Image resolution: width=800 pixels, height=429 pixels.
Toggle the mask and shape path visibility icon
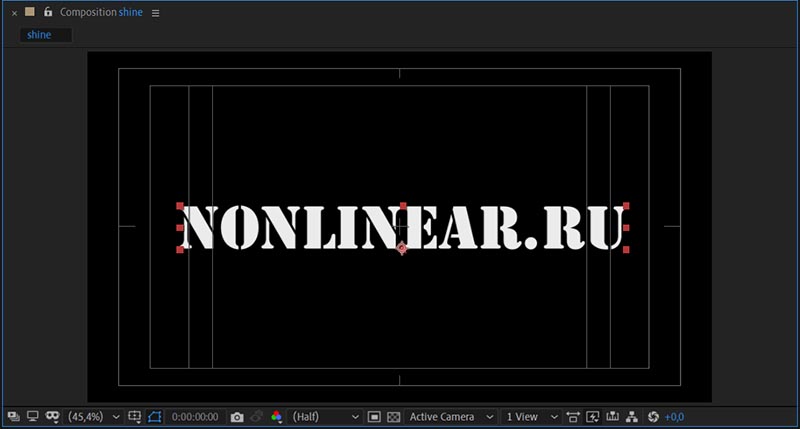[52, 417]
